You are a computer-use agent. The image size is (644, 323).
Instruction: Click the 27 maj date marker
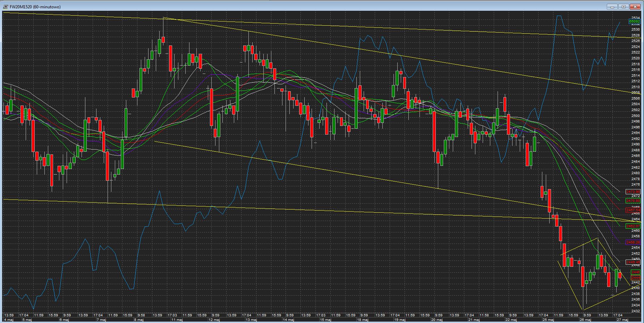622,320
